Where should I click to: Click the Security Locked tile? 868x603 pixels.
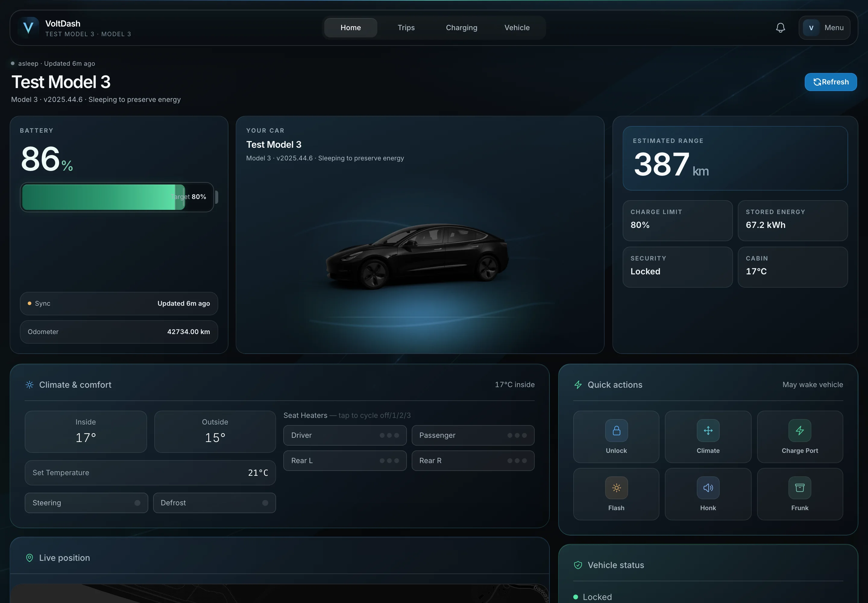[678, 267]
